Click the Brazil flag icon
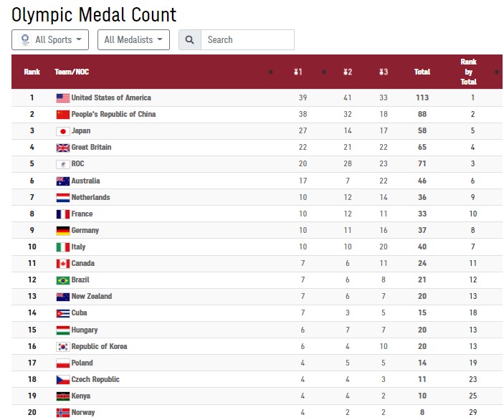Image resolution: width=504 pixels, height=420 pixels. click(x=62, y=280)
